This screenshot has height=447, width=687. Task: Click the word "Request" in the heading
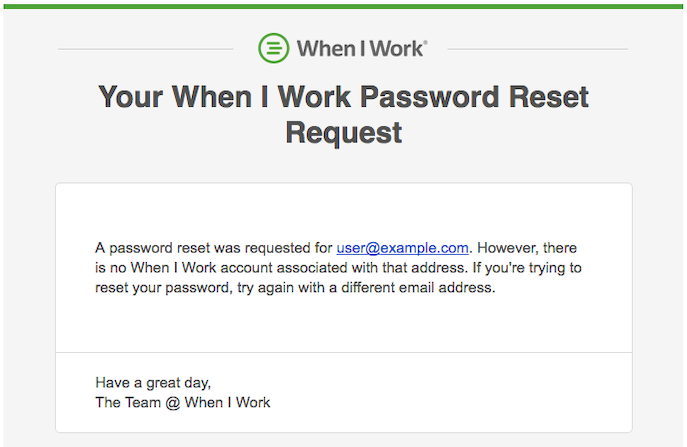343,132
